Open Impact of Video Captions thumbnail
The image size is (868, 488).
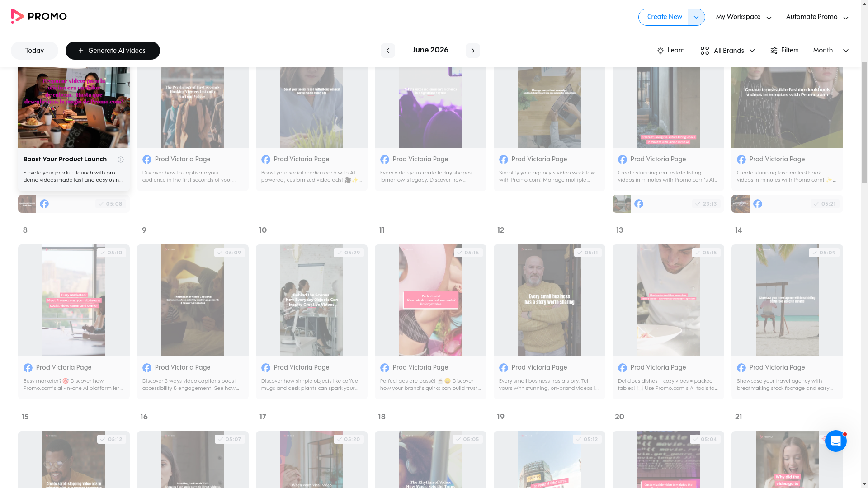pyautogui.click(x=193, y=300)
